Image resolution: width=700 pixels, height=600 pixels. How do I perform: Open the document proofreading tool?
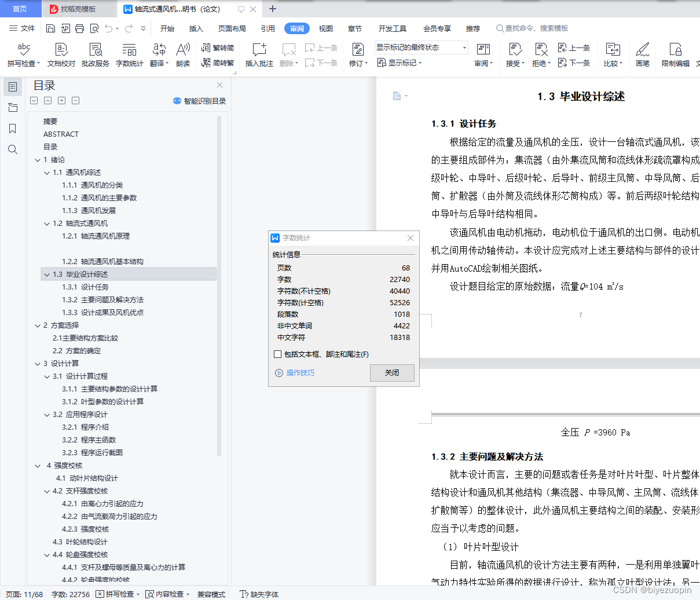click(61, 55)
